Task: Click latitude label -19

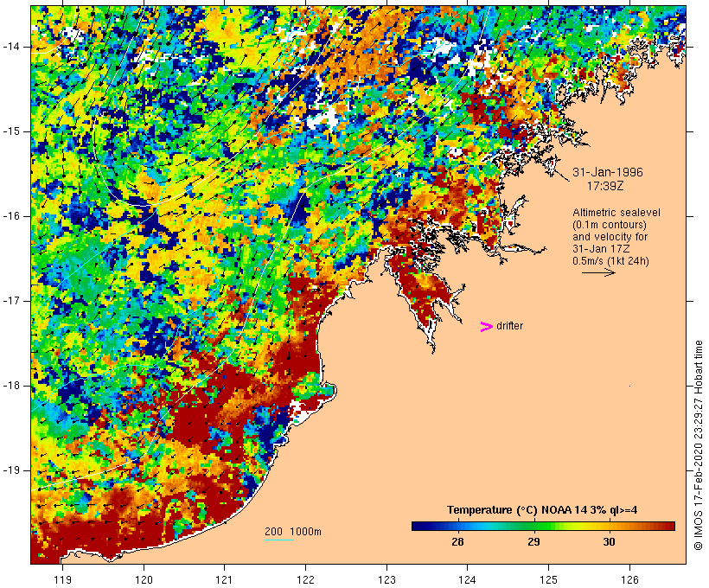Action: coord(11,470)
